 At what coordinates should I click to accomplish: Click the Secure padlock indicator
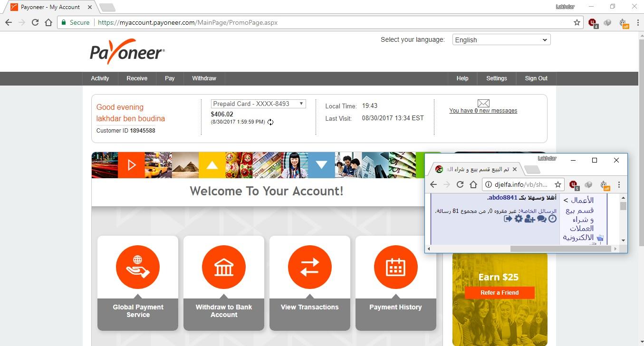[75, 22]
